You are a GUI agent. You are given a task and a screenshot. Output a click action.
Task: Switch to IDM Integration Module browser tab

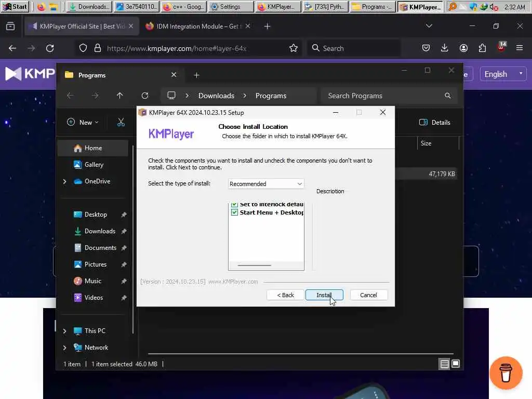coord(198,26)
